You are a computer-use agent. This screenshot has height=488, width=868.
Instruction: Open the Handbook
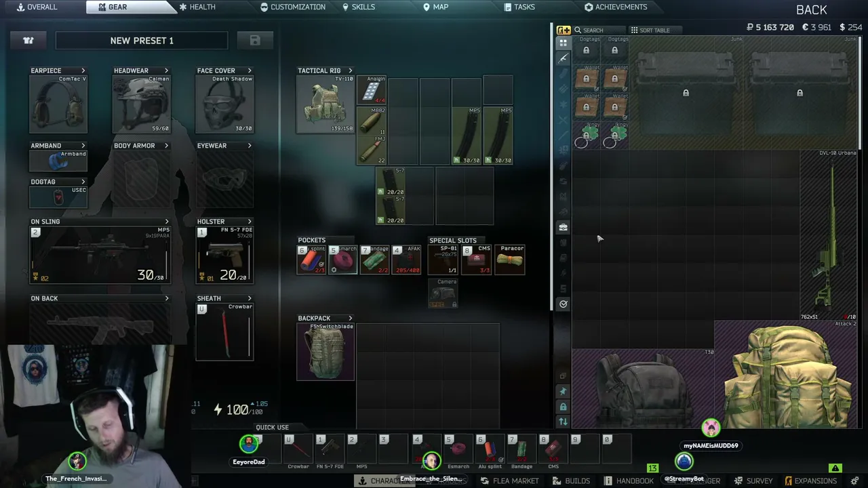click(629, 481)
